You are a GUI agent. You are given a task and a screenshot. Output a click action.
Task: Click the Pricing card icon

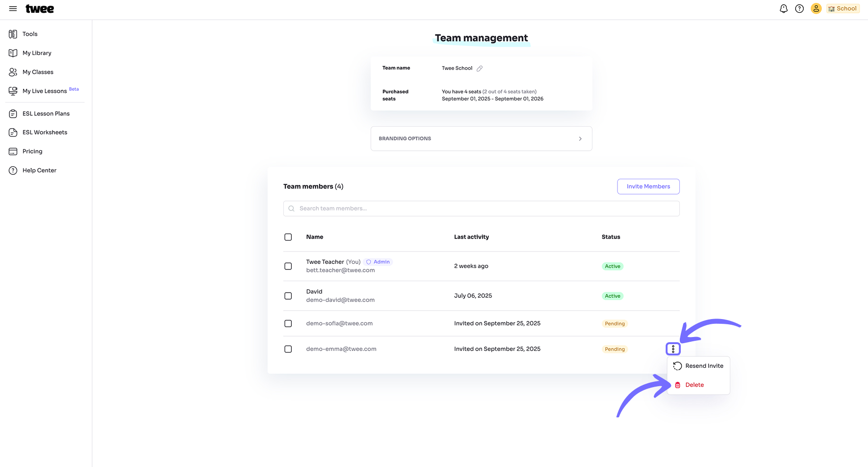pyautogui.click(x=13, y=151)
